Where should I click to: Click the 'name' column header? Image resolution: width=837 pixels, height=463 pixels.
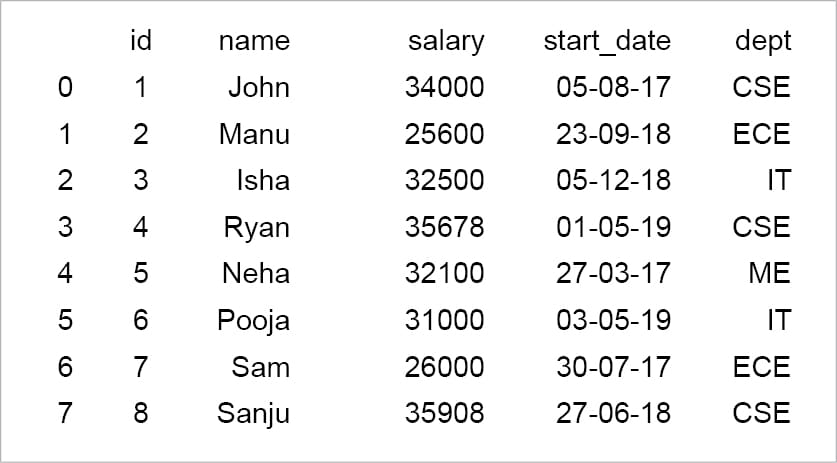tap(254, 41)
